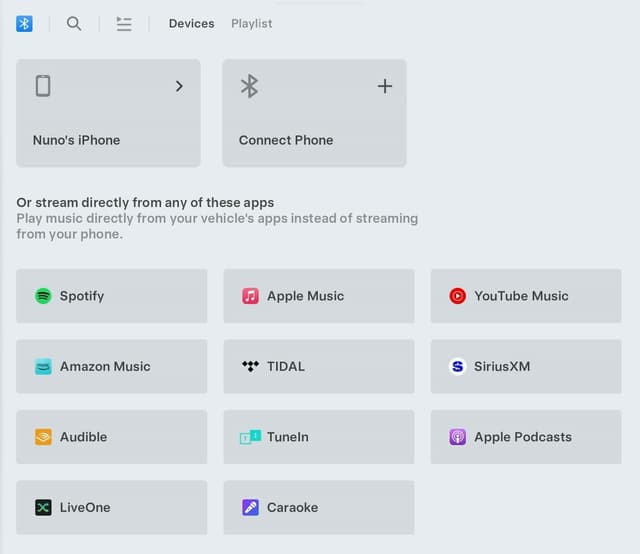Open the TIDAL streaming app
The width and height of the screenshot is (640, 554).
click(x=318, y=367)
